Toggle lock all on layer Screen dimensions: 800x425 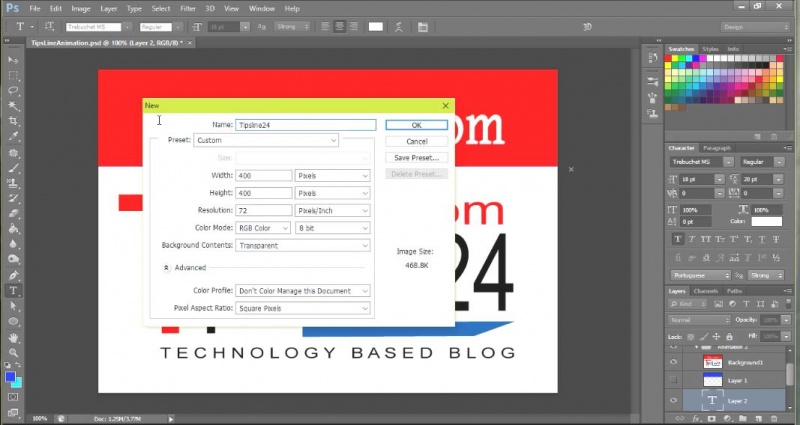pos(729,337)
